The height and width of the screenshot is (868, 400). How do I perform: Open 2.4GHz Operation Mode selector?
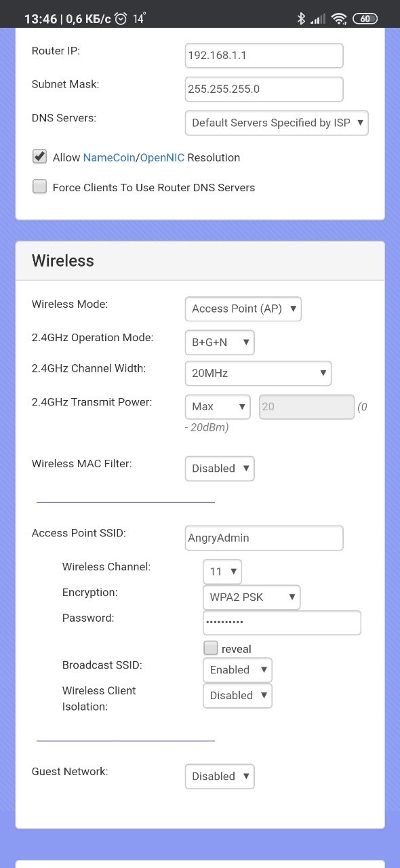(x=220, y=342)
